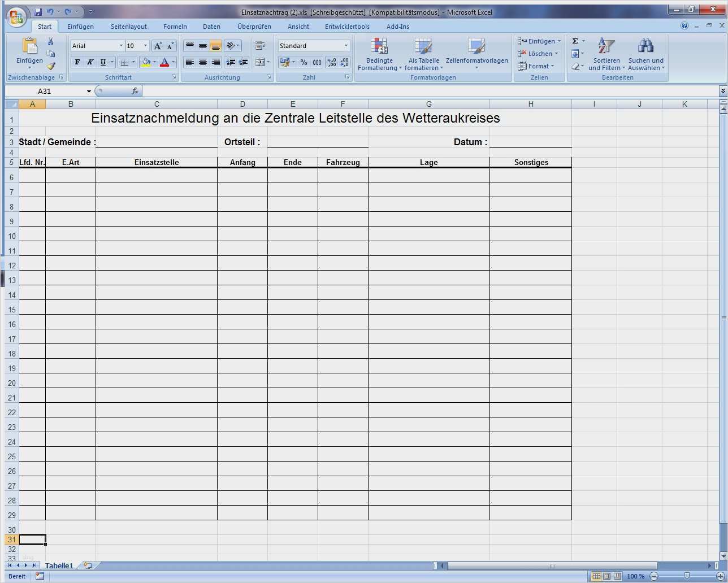Open the Name Box dropdown arrow

(89, 92)
